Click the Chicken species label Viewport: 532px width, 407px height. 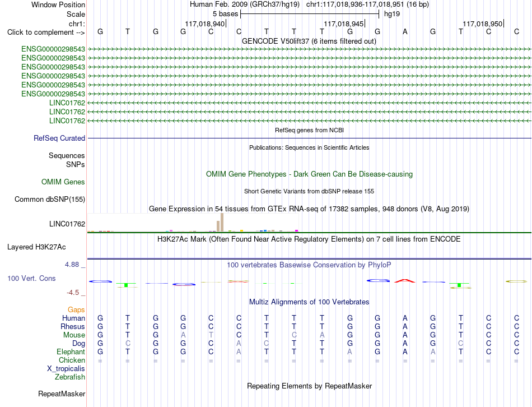(72, 360)
